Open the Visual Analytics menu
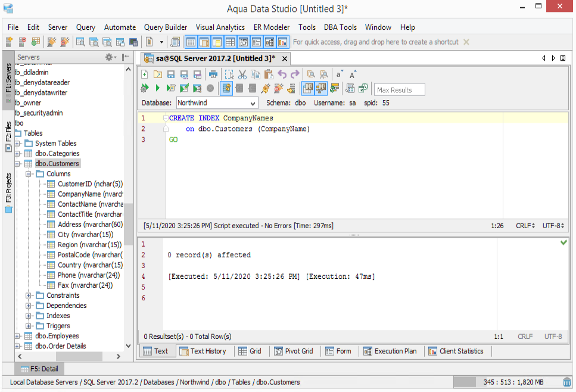 click(x=220, y=27)
